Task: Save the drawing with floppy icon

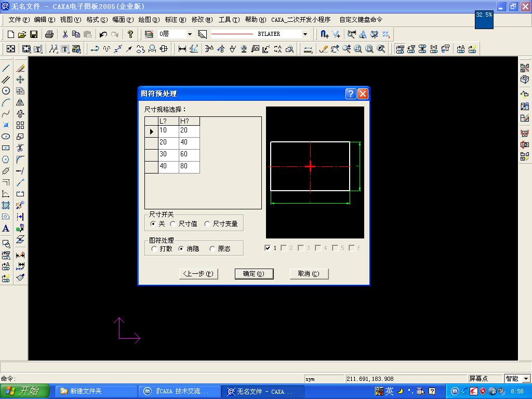Action: [x=34, y=34]
